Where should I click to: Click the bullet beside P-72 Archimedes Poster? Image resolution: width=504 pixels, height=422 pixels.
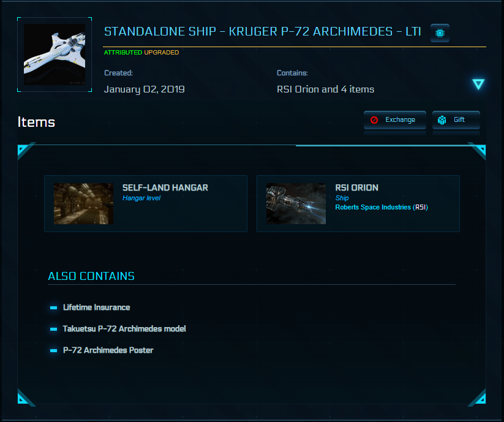point(54,350)
